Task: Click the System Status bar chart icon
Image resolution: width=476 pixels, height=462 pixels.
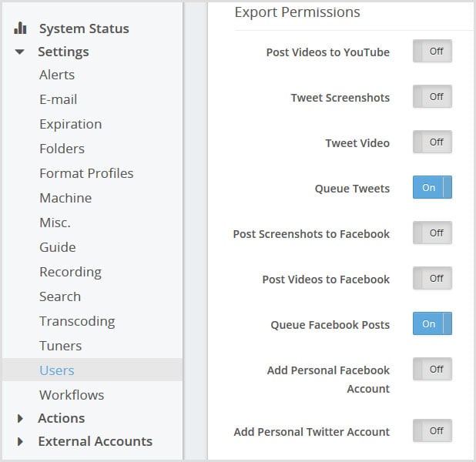Action: click(x=21, y=28)
